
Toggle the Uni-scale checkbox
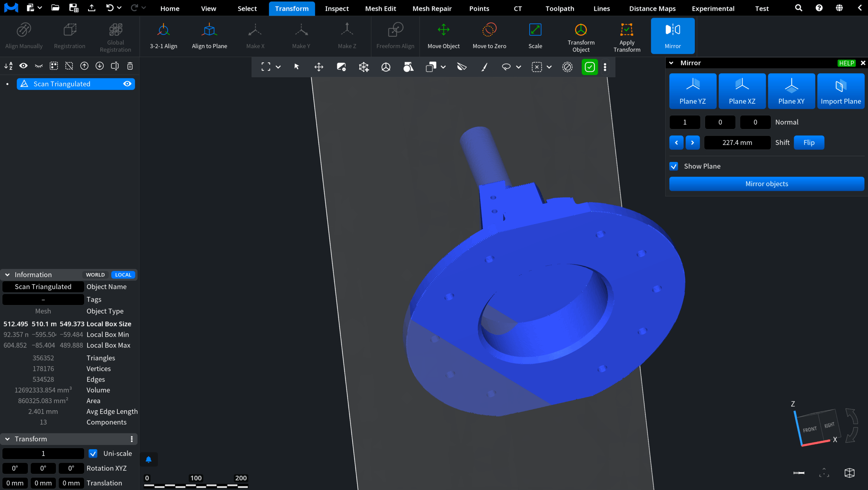click(93, 453)
